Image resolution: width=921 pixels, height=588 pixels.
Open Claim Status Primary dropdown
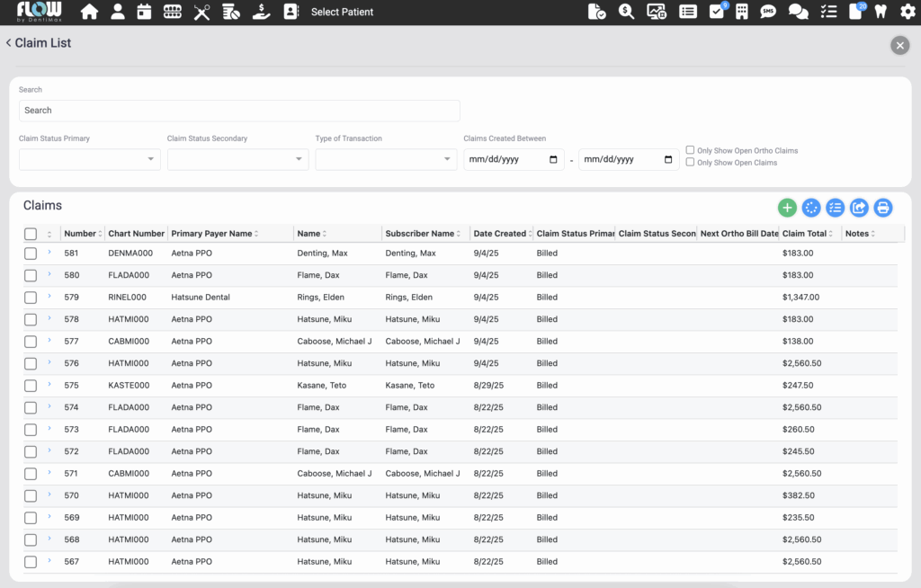pyautogui.click(x=89, y=159)
